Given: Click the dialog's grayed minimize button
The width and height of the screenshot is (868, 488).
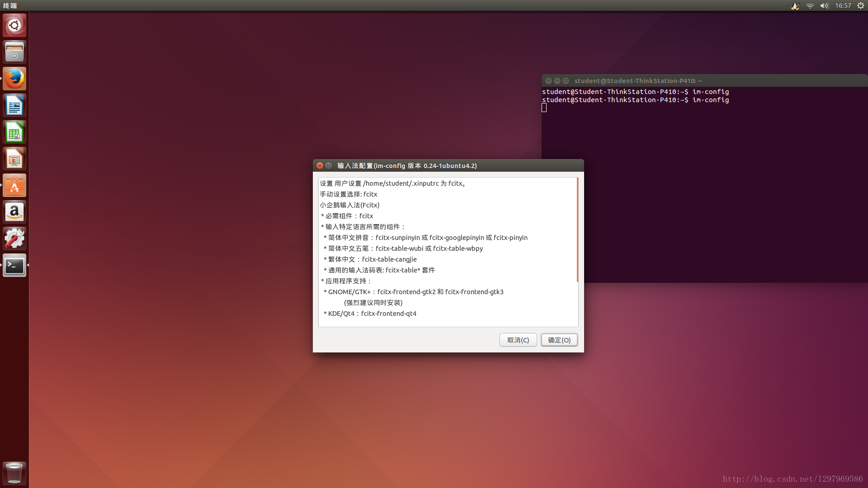Looking at the screenshot, I should (329, 165).
